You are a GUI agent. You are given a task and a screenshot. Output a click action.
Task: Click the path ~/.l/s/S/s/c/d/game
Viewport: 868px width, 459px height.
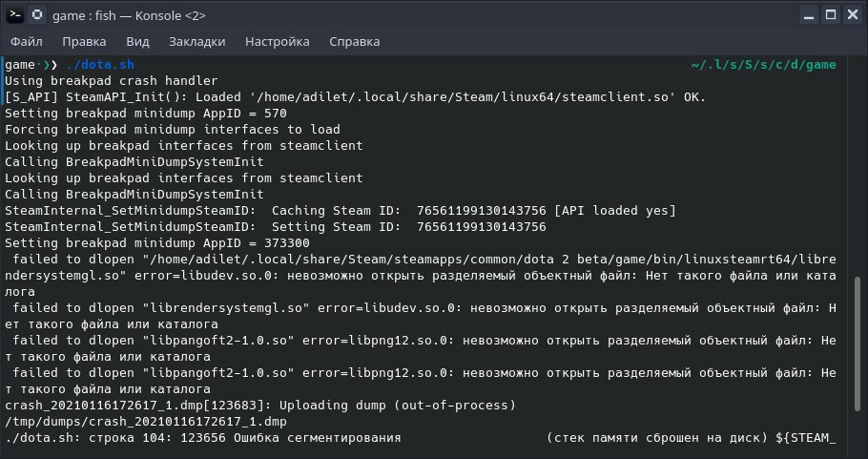tap(764, 65)
